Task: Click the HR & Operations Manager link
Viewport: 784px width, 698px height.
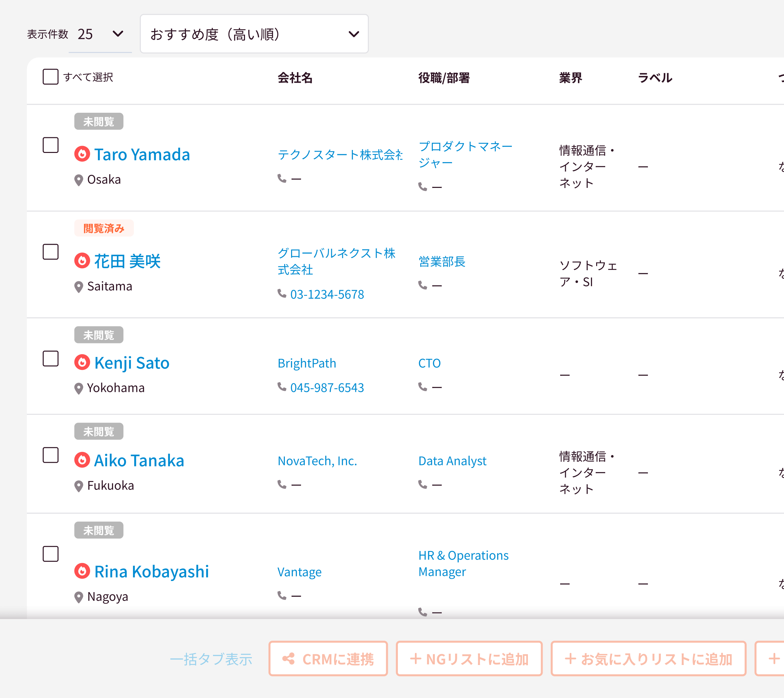Action: [x=463, y=564]
